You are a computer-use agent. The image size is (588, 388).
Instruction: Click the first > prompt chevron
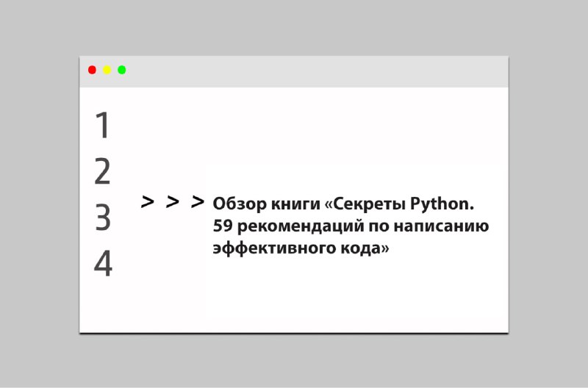pos(148,201)
